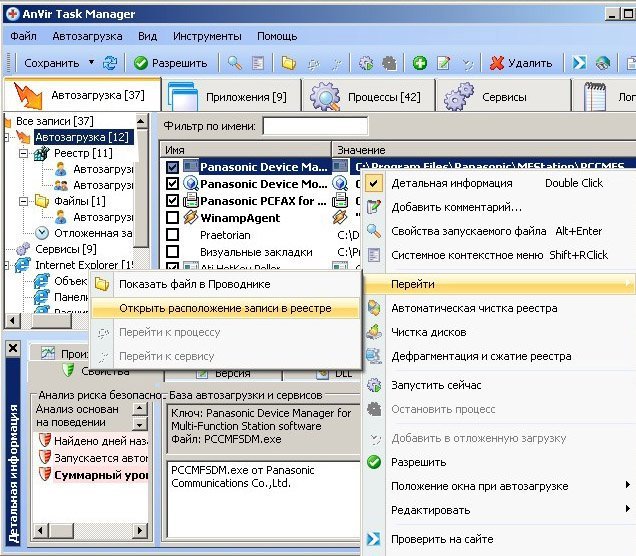Open the Файл menu
The height and width of the screenshot is (556, 636).
pos(23,36)
